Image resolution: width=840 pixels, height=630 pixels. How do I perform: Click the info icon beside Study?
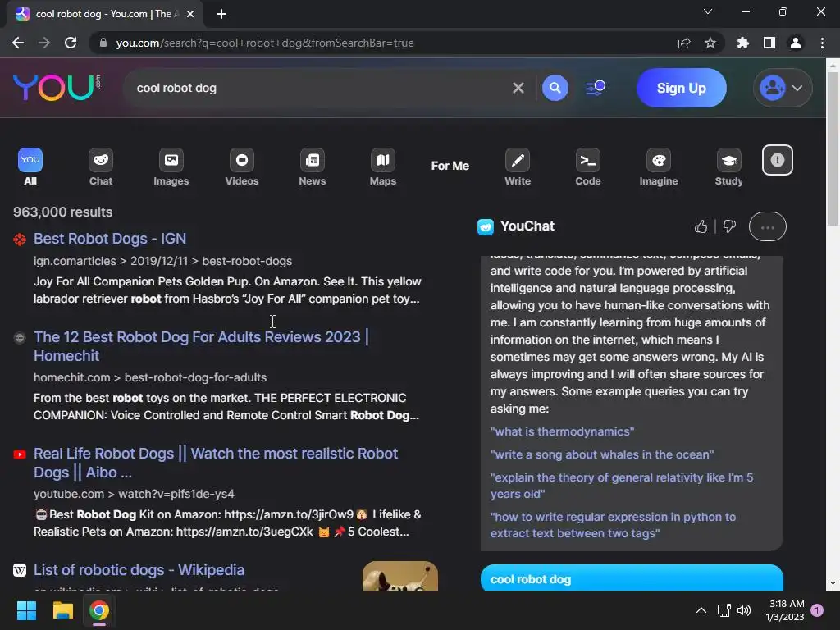point(778,160)
